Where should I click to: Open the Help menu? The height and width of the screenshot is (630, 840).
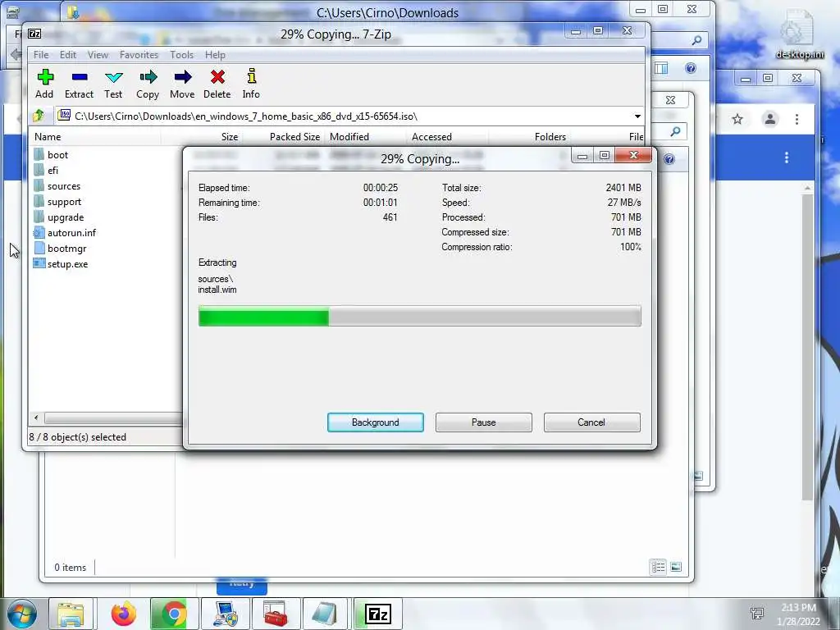(x=215, y=55)
